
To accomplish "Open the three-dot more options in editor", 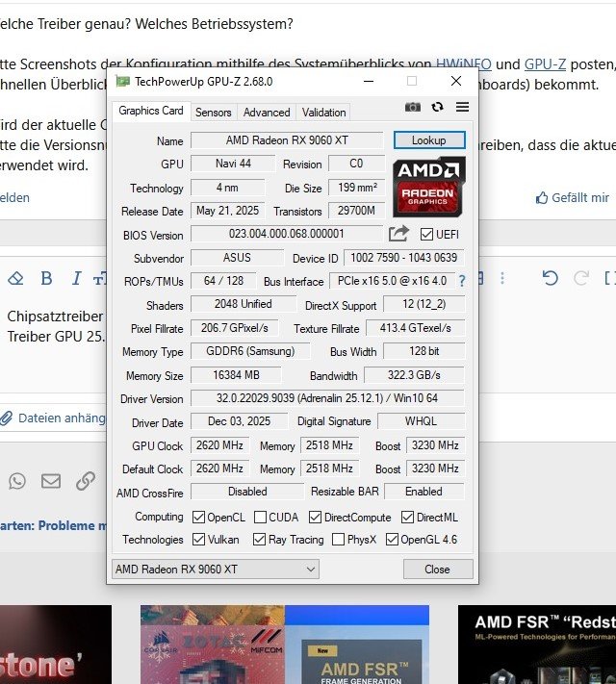I will click(x=502, y=278).
